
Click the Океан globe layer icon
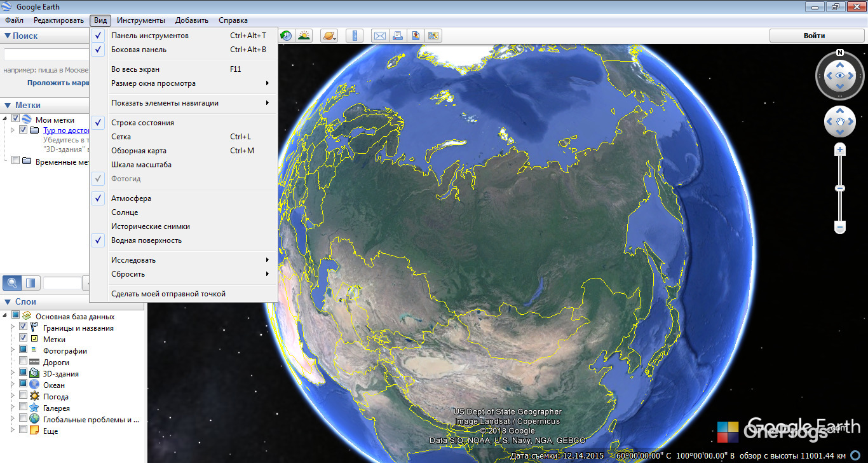coord(34,385)
